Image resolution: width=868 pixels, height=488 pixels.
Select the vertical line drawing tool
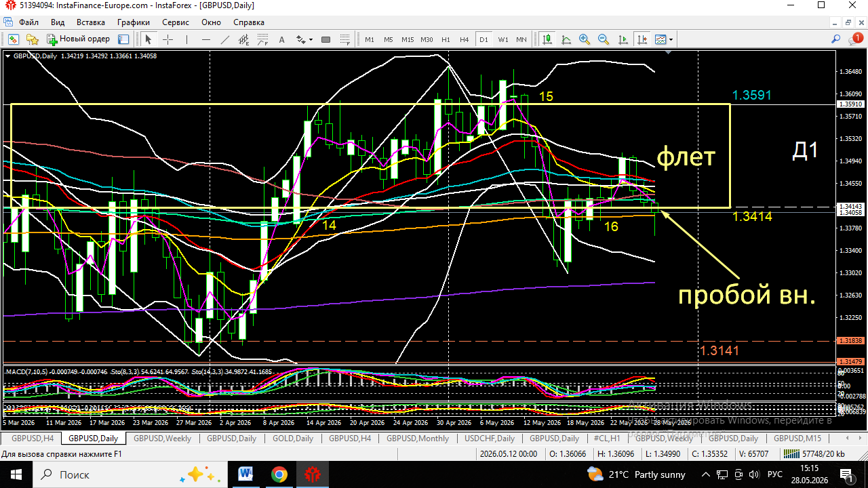186,39
